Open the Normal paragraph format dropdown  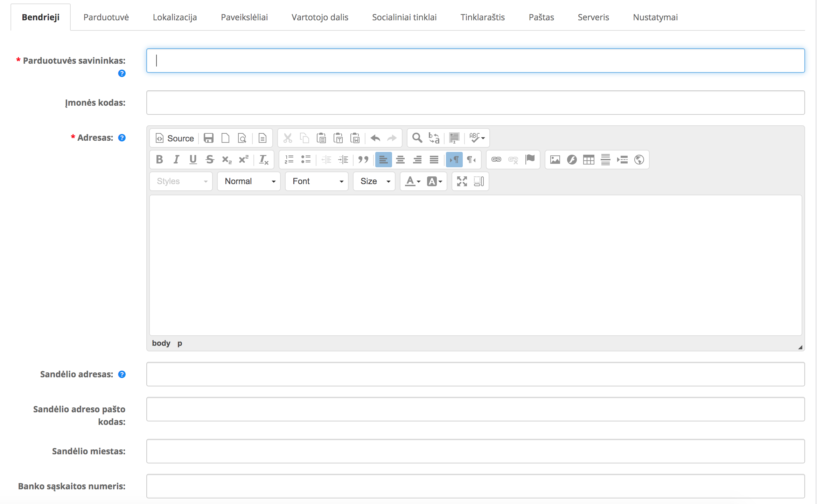pyautogui.click(x=249, y=181)
